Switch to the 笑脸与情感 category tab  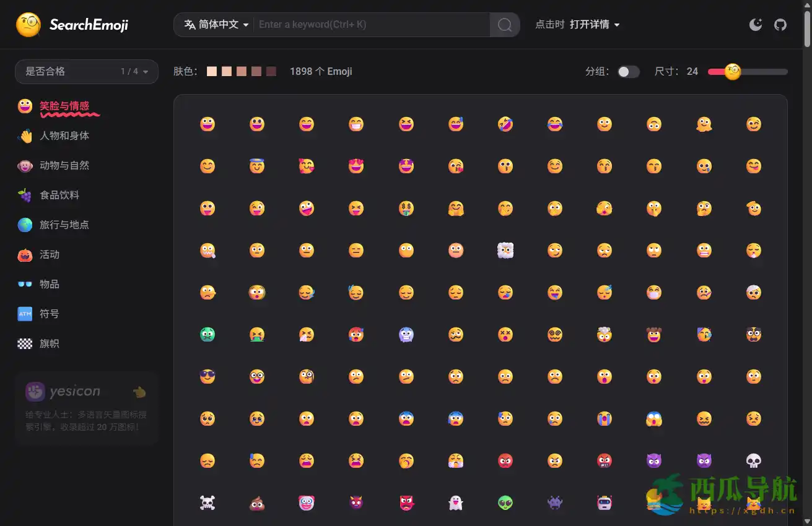tap(64, 106)
